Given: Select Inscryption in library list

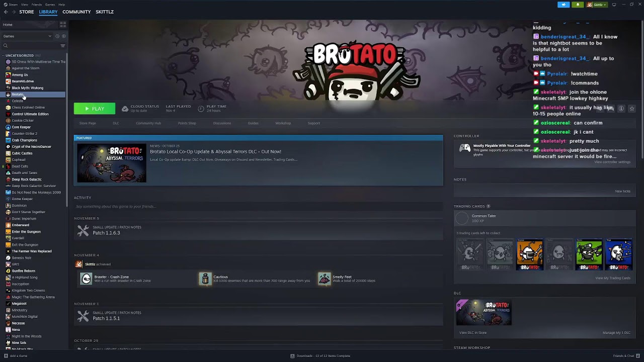Looking at the screenshot, I should 21,284.
